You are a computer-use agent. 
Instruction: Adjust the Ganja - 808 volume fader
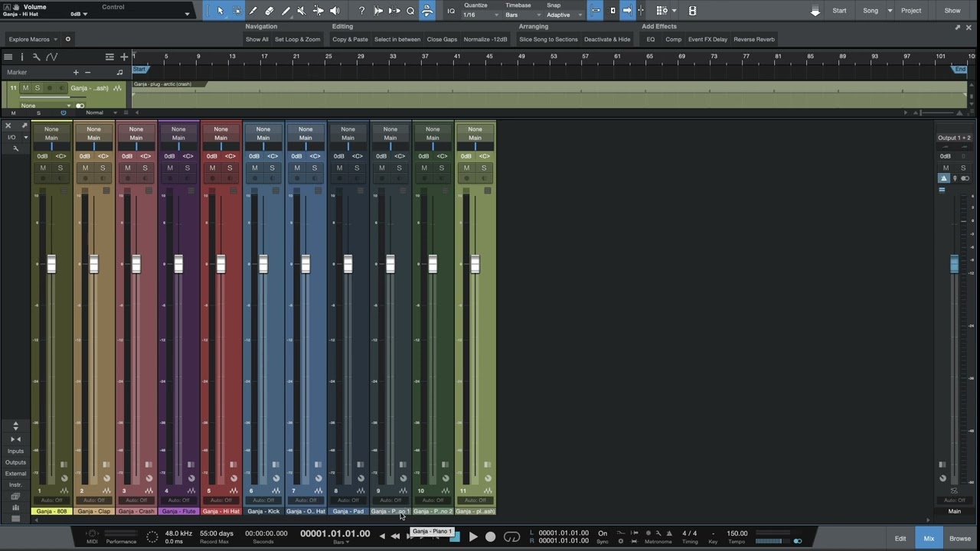pos(51,264)
